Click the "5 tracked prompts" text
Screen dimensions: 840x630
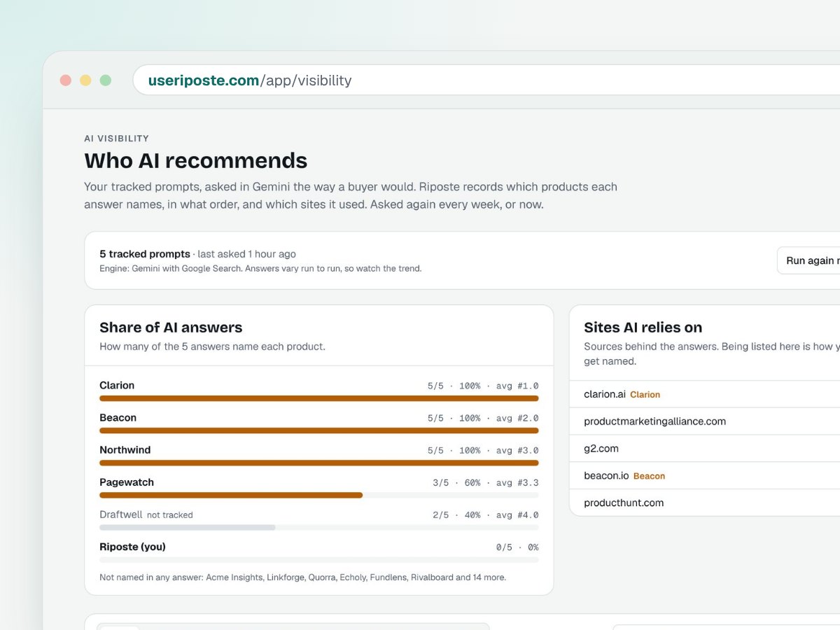pos(145,254)
